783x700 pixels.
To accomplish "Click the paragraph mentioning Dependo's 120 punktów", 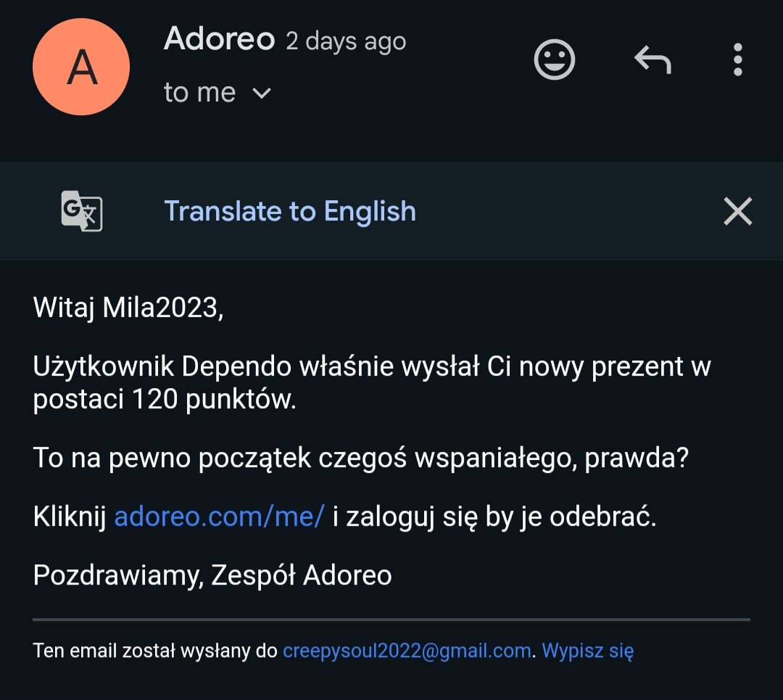I will [371, 383].
